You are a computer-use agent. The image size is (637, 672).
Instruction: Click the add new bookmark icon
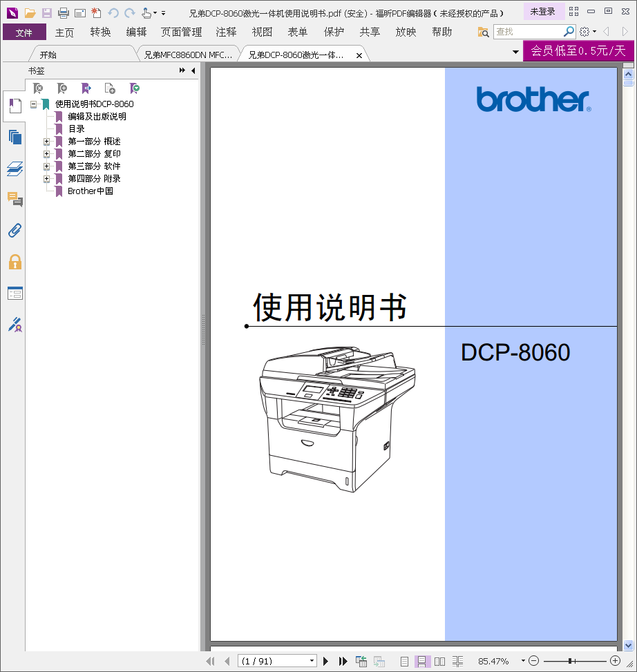tap(62, 88)
